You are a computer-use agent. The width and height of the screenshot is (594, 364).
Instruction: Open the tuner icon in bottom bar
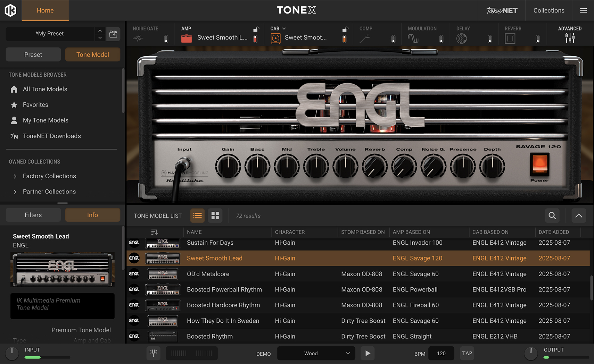[153, 353]
